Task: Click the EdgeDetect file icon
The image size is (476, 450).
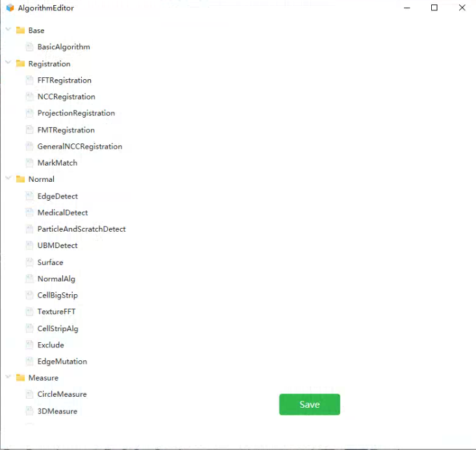Action: click(x=29, y=196)
